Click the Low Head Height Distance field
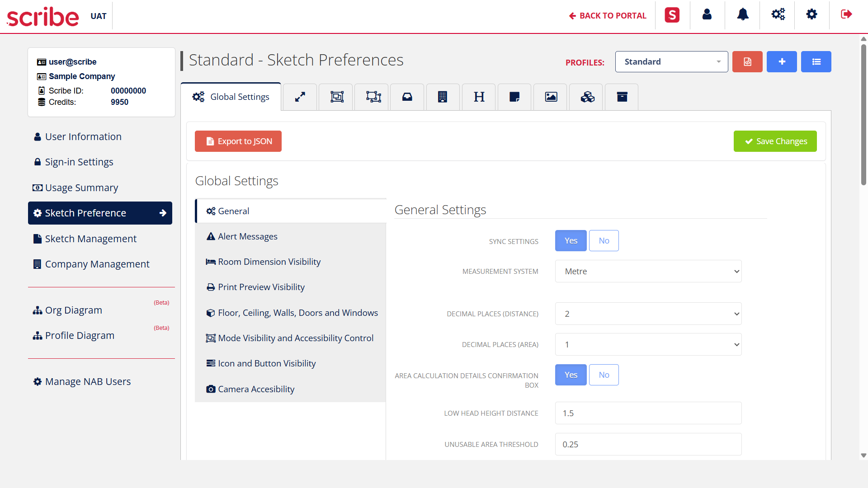 tap(648, 413)
